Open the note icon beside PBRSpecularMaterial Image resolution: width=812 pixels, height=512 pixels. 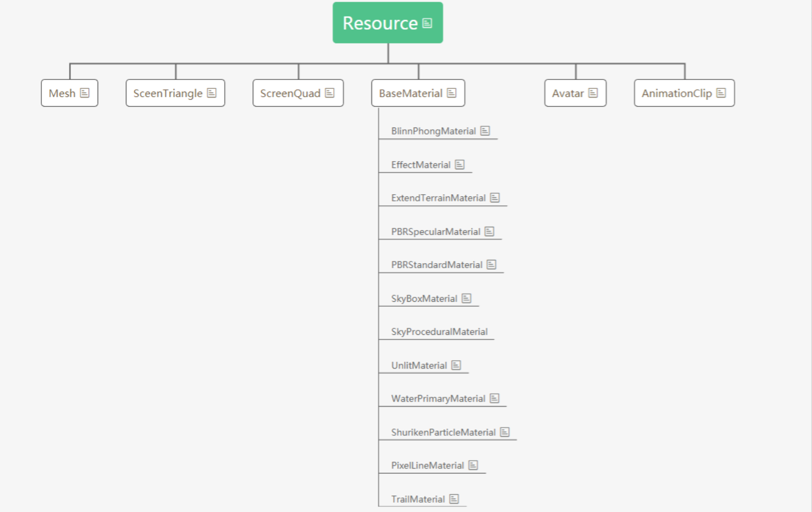pyautogui.click(x=489, y=231)
